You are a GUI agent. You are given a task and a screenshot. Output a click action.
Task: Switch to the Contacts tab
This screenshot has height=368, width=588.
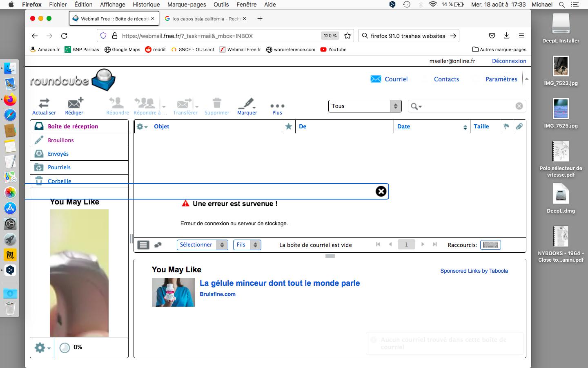click(x=446, y=79)
